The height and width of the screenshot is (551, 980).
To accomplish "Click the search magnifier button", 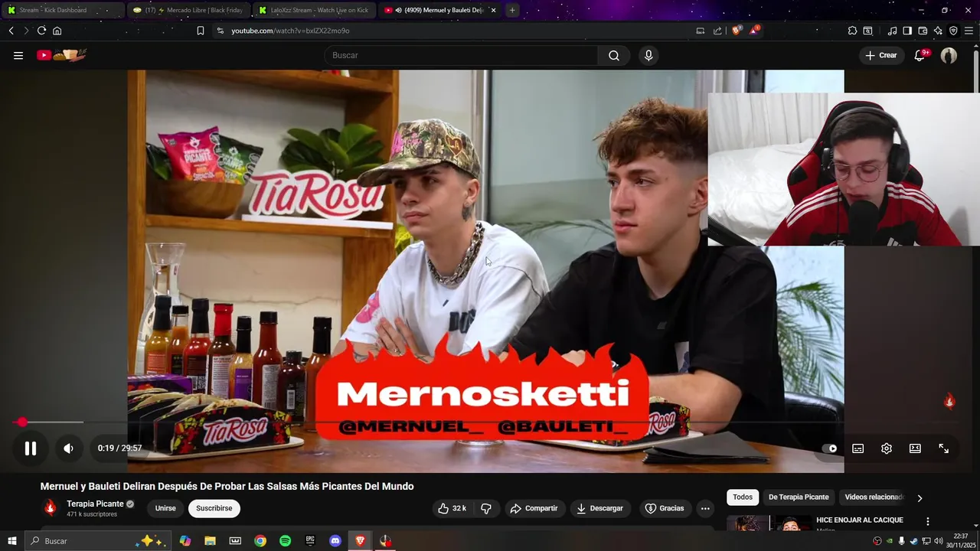I will (614, 55).
